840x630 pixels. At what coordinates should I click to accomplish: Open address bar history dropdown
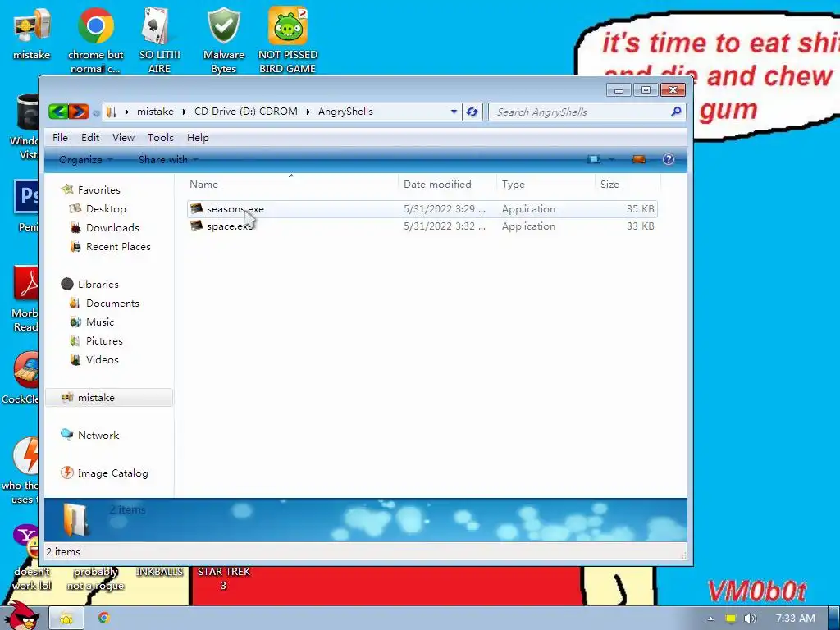pyautogui.click(x=454, y=112)
